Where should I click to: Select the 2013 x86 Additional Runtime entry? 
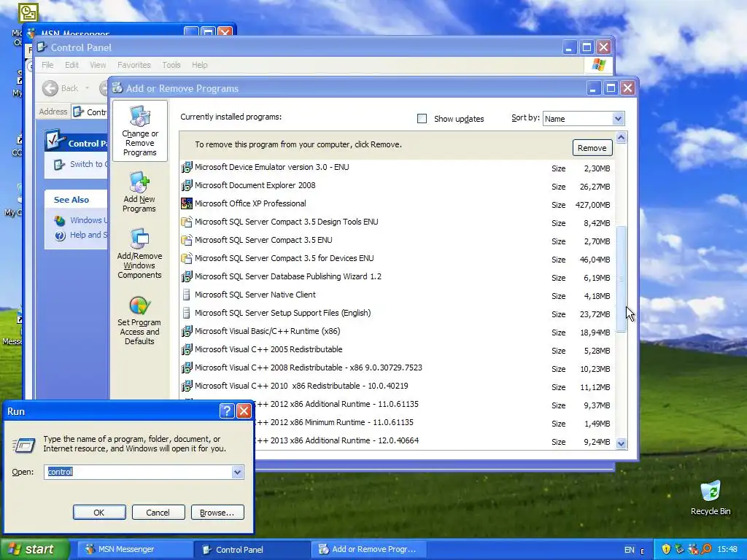434,440
